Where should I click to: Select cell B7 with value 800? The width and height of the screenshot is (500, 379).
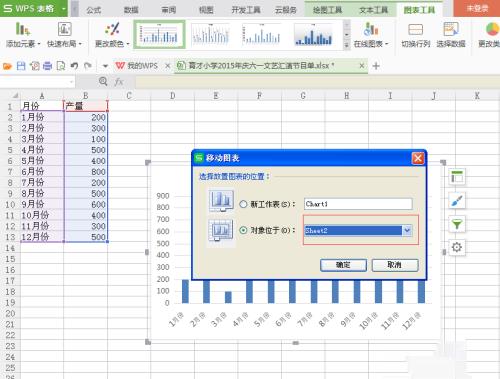coord(85,172)
